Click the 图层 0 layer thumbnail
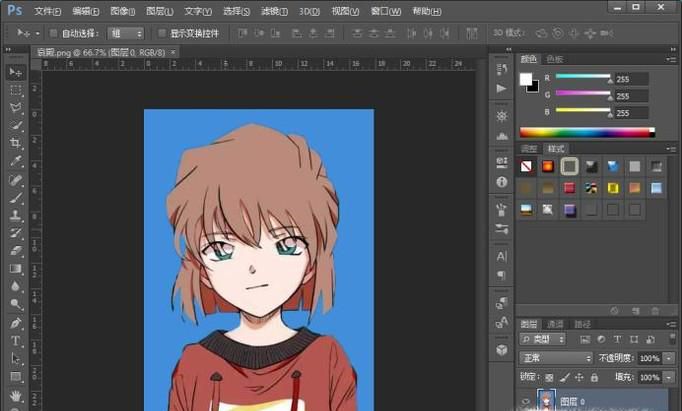Image resolution: width=682 pixels, height=411 pixels. 546,400
